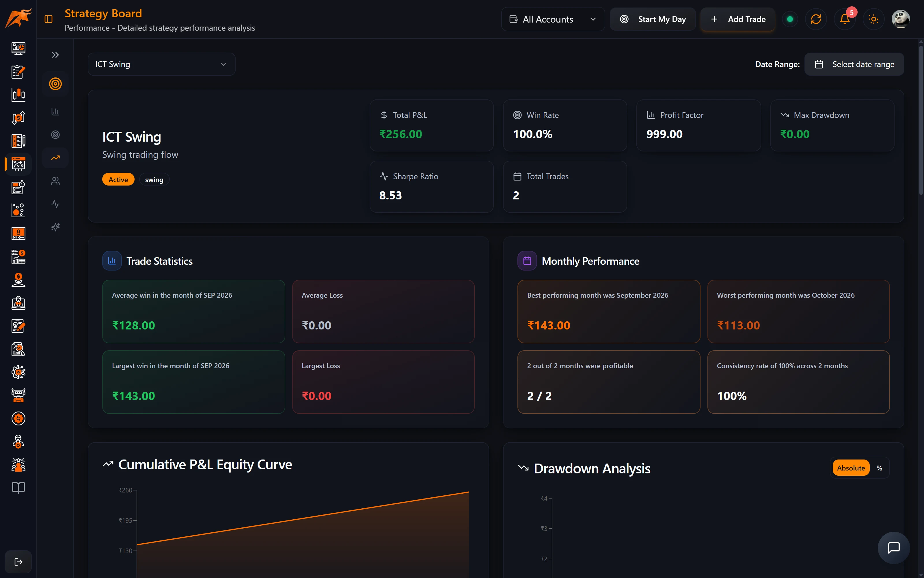Toggle the main sidebar panel icon
Screen dimensions: 924x578
pyautogui.click(x=49, y=19)
